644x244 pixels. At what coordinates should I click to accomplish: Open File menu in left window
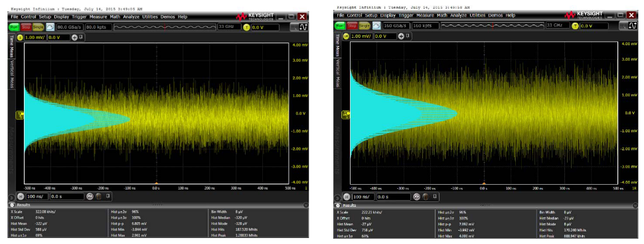(x=15, y=17)
